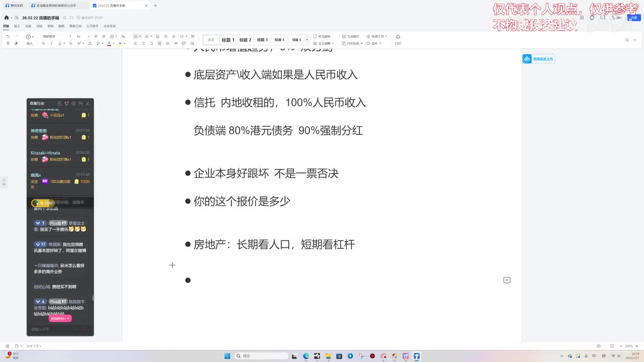Screen dimensions: 644x362
Task: Click the zoom 200% control in status bar
Action: pyautogui.click(x=629, y=346)
